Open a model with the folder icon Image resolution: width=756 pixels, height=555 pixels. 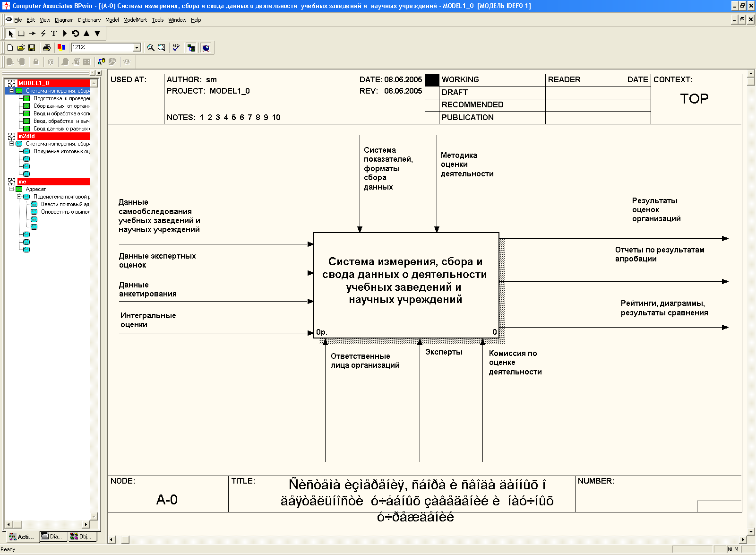tap(21, 48)
